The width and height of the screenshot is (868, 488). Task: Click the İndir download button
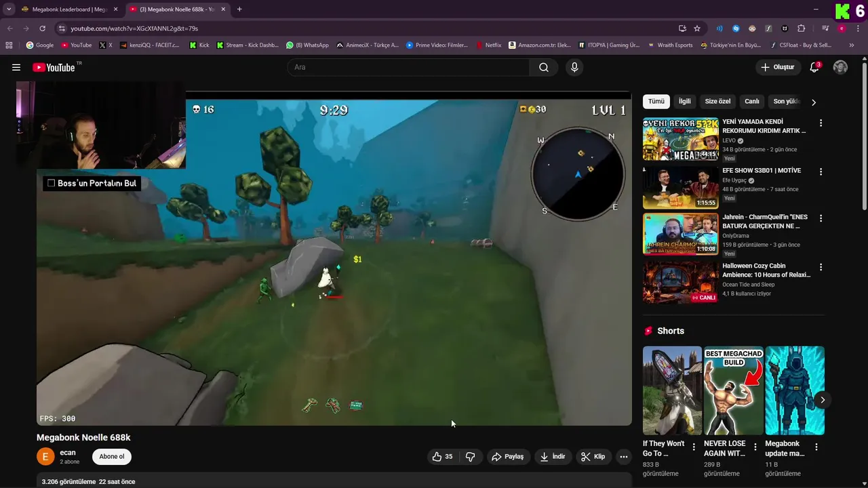tap(553, 457)
